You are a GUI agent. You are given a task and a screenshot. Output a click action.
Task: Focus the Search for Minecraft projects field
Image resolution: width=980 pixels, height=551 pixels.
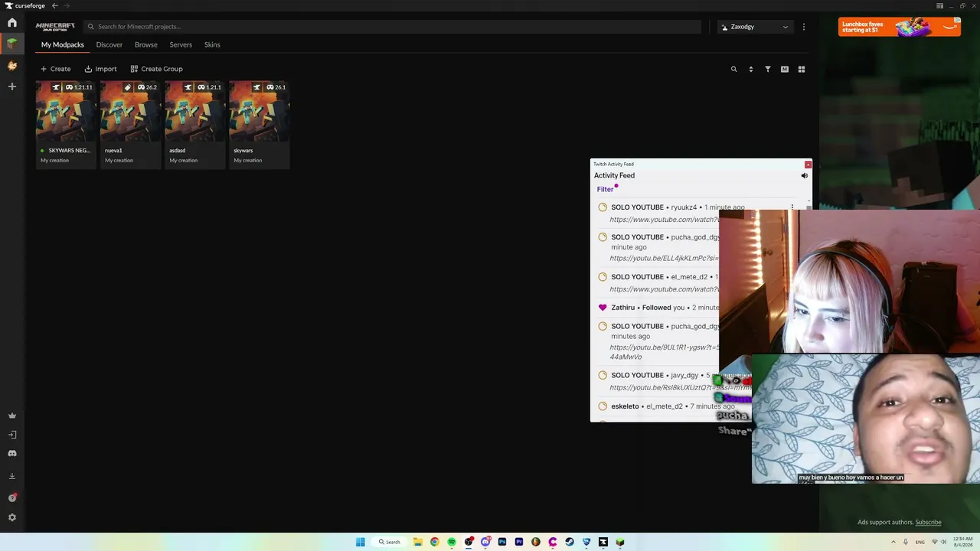(392, 27)
